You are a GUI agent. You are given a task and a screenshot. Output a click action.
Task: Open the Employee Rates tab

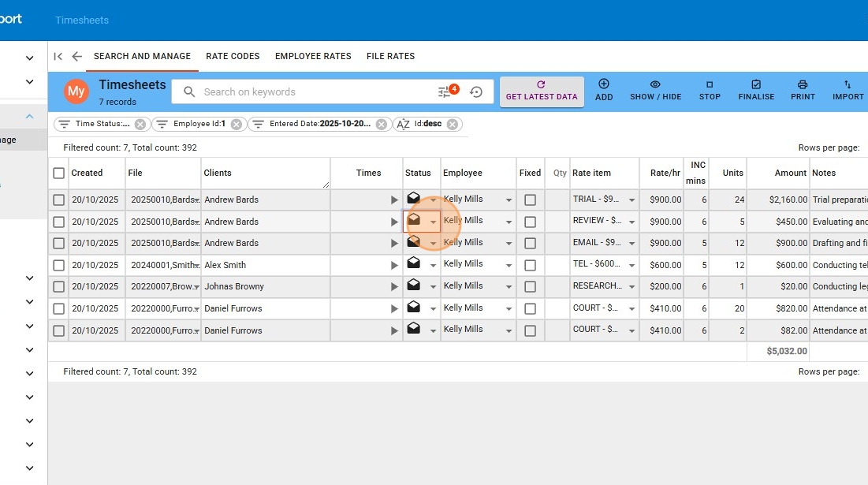pos(313,56)
